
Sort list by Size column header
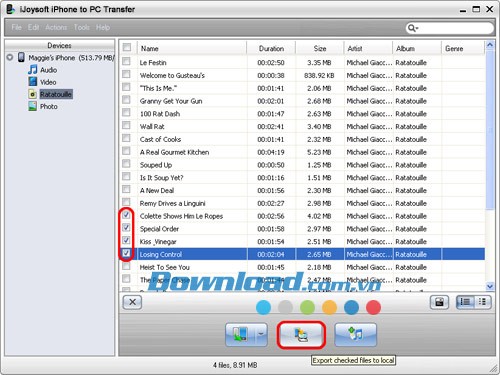click(x=320, y=48)
